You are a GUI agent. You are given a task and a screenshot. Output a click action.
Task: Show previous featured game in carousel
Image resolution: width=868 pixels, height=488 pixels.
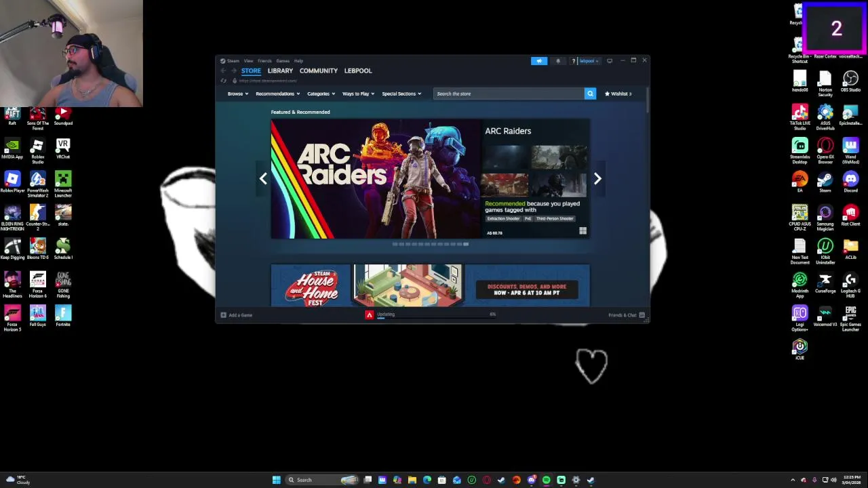[263, 179]
